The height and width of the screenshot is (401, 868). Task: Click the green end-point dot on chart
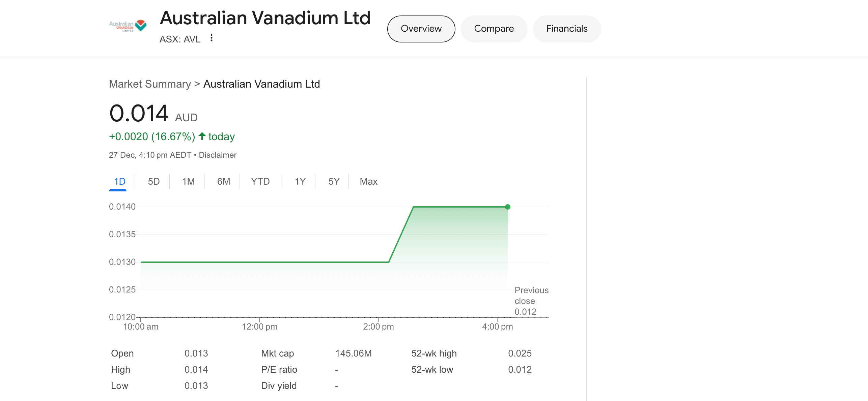[507, 207]
